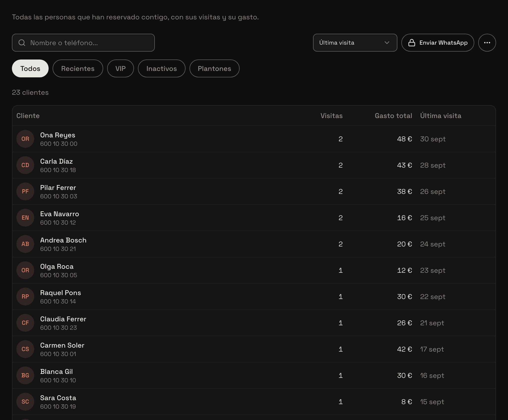Expand the Última visita sort dropdown

pyautogui.click(x=355, y=43)
